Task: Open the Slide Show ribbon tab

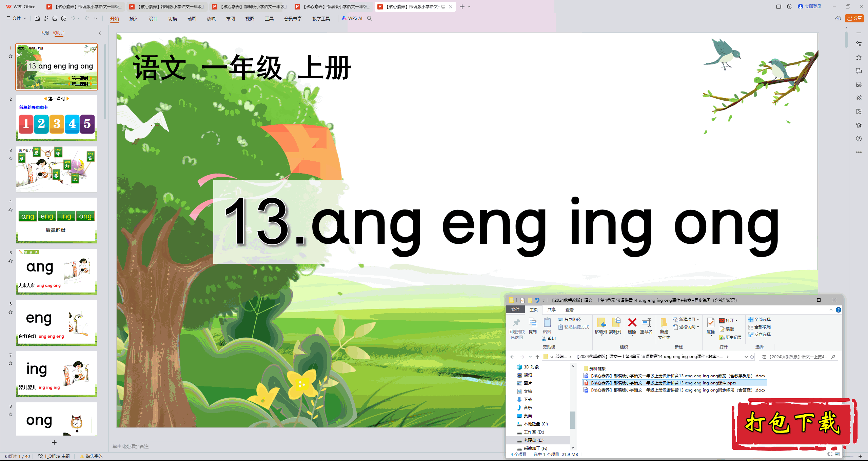Action: pyautogui.click(x=211, y=19)
